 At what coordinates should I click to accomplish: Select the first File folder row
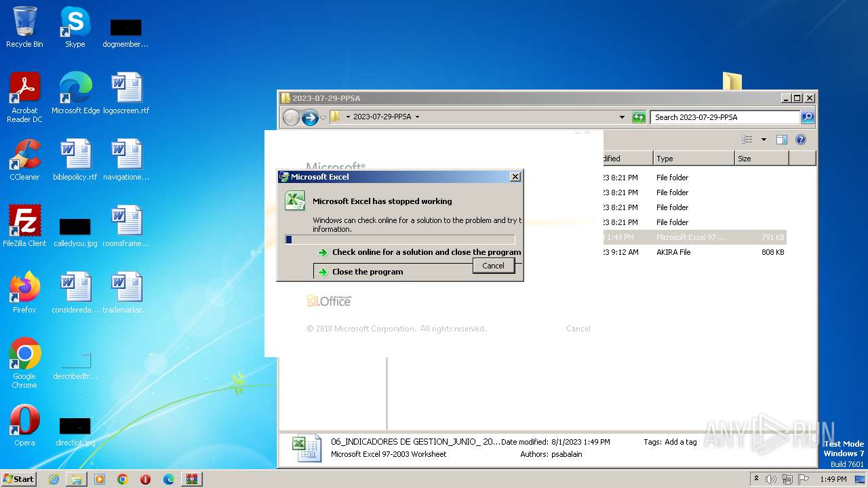coord(694,178)
